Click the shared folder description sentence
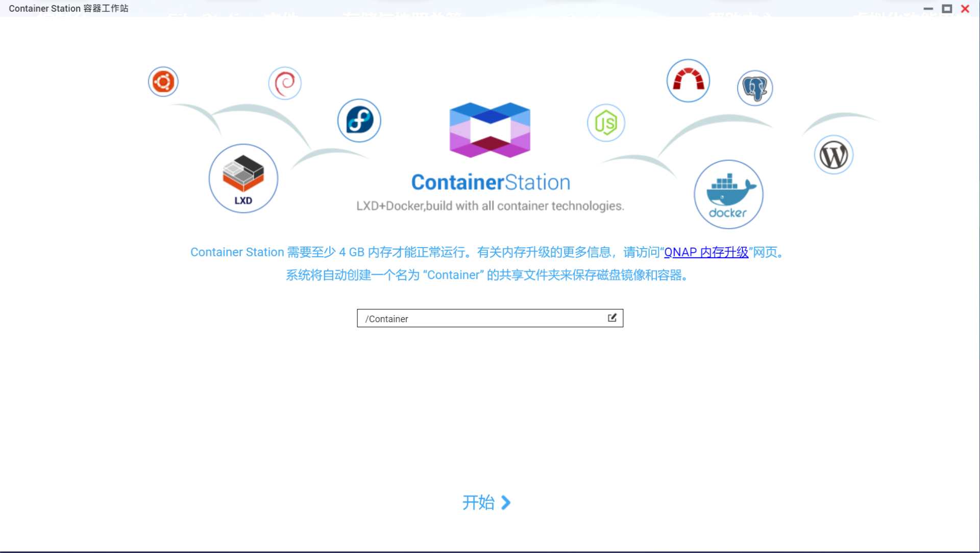 tap(488, 275)
